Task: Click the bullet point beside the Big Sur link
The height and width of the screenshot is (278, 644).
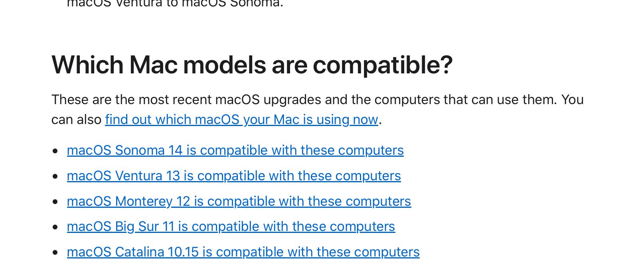Action: (55, 227)
